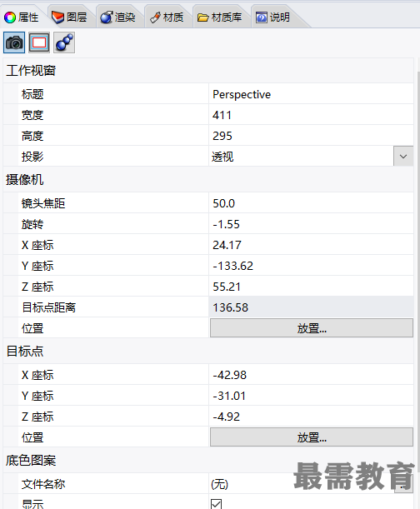
Task: Select the blue spheres material icon
Action: click(64, 42)
